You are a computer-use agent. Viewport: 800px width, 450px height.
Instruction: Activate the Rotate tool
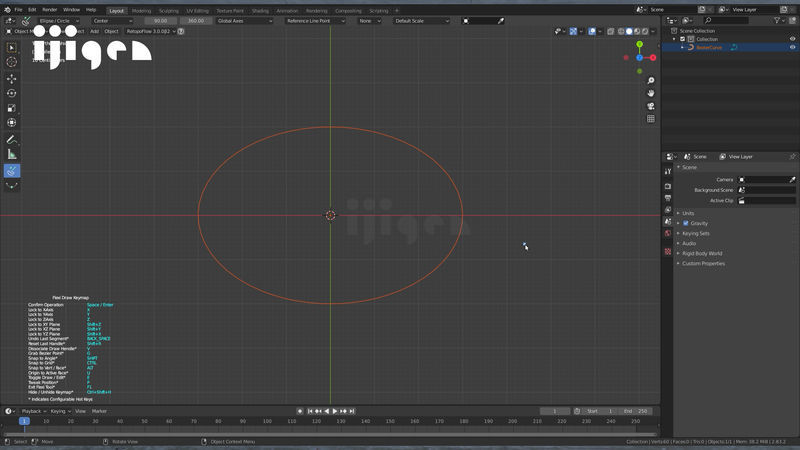pos(12,93)
